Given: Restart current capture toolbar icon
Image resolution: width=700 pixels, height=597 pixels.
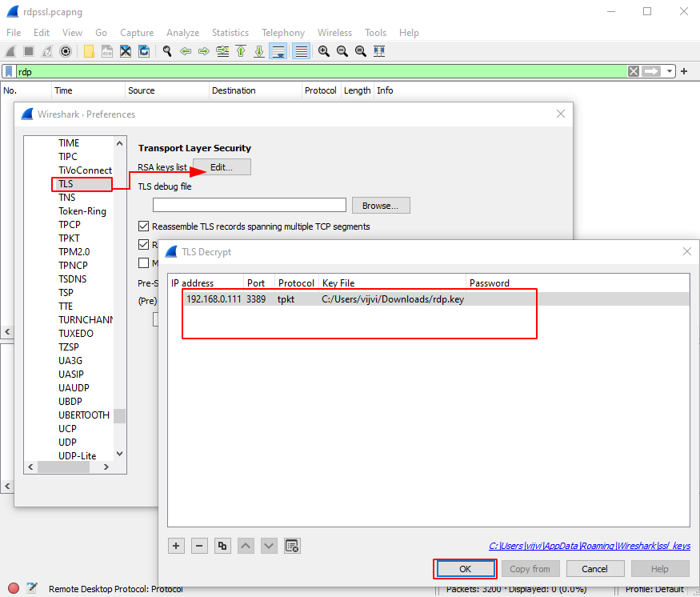Looking at the screenshot, I should (47, 51).
